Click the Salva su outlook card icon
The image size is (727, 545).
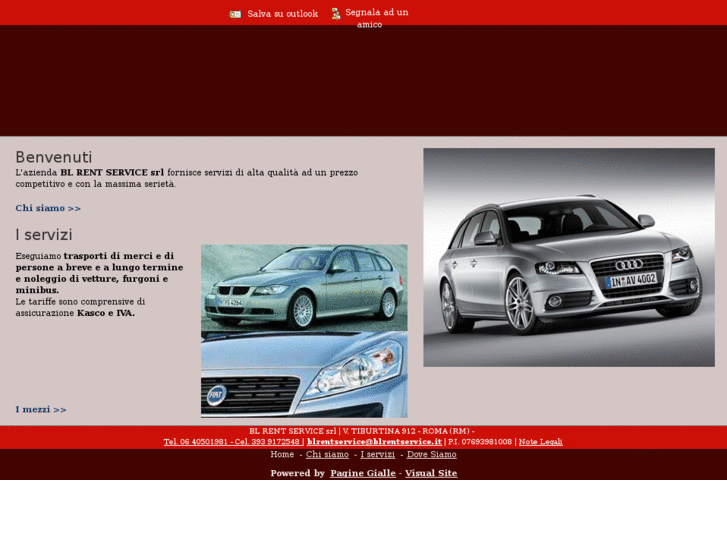pos(235,14)
